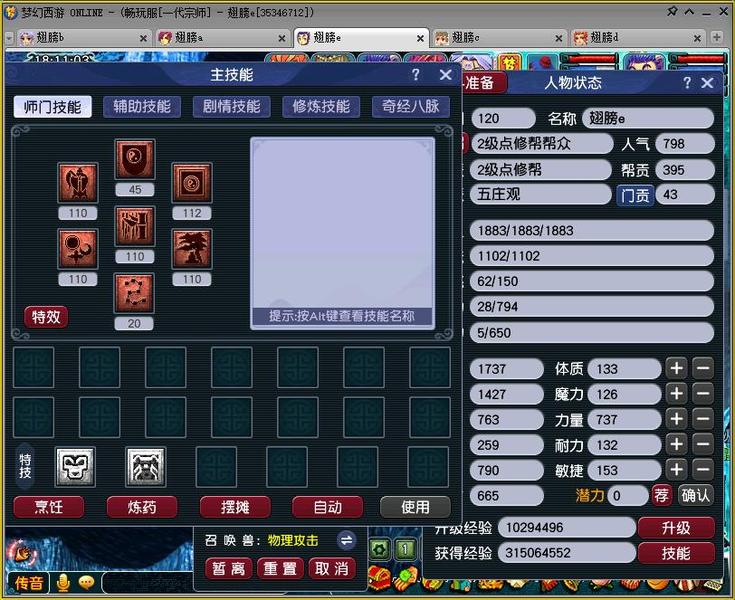This screenshot has width=735, height=600.
Task: Click the 烹饪 button
Action: pos(49,507)
